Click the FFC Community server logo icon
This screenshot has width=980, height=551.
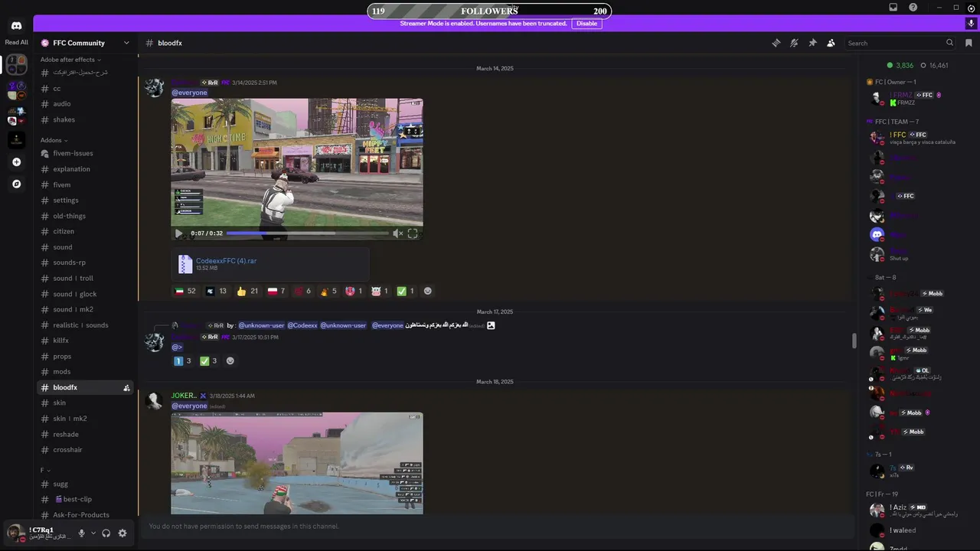click(x=45, y=43)
